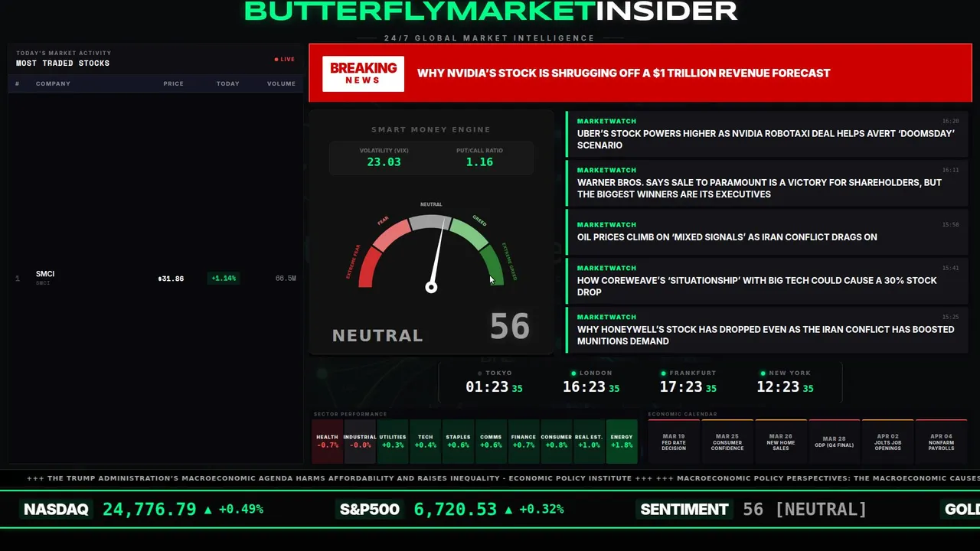Select the Real Est. sector tile
The image size is (980, 551).
[x=589, y=441]
